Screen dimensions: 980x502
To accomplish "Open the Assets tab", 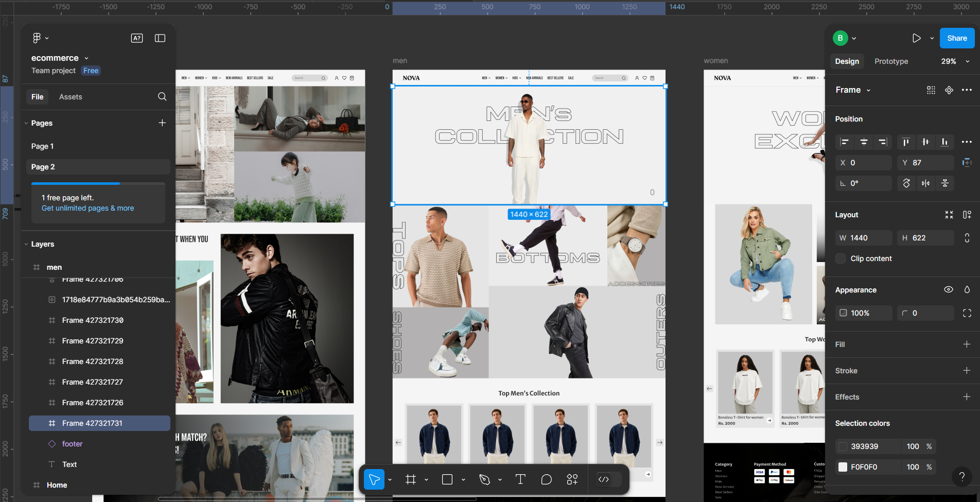I will (x=71, y=96).
